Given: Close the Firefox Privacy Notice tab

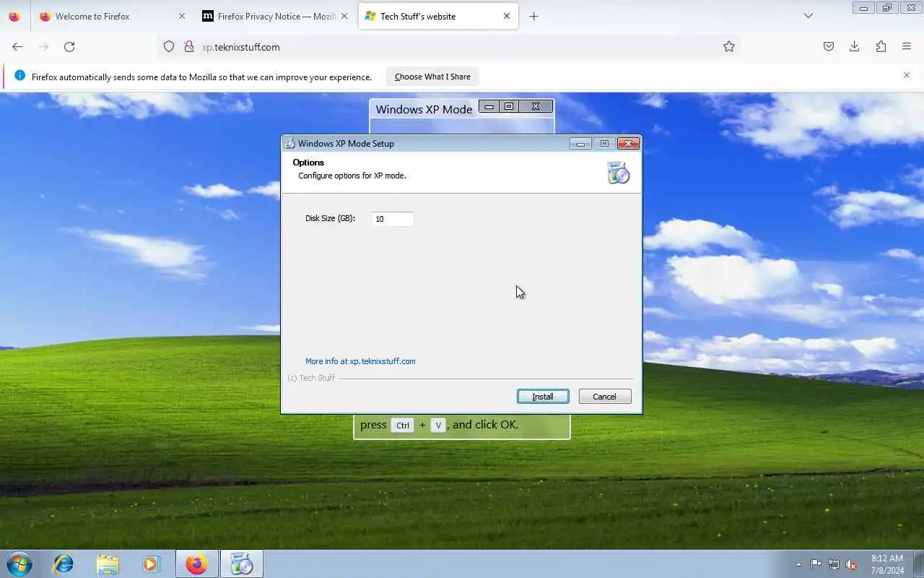Looking at the screenshot, I should click(x=344, y=16).
